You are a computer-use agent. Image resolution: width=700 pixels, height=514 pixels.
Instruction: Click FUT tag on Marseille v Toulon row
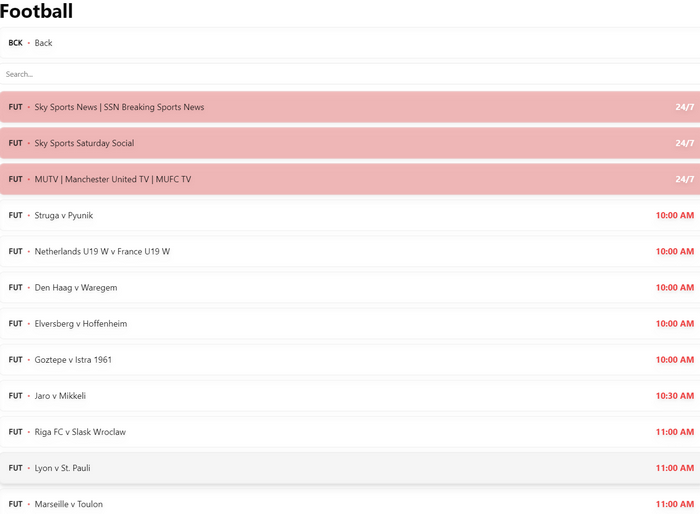point(15,505)
